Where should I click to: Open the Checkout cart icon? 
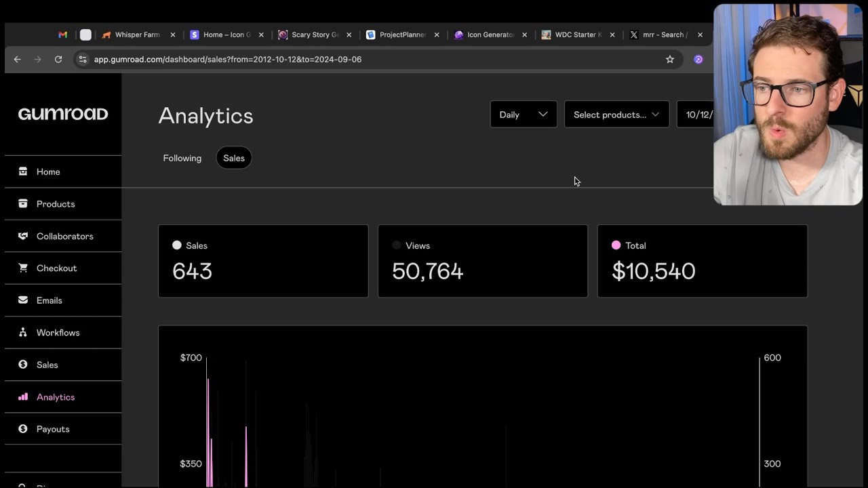point(23,268)
